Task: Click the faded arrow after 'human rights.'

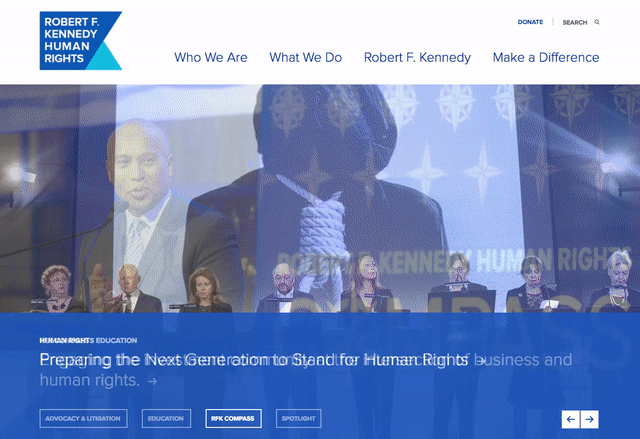Action: pyautogui.click(x=153, y=381)
